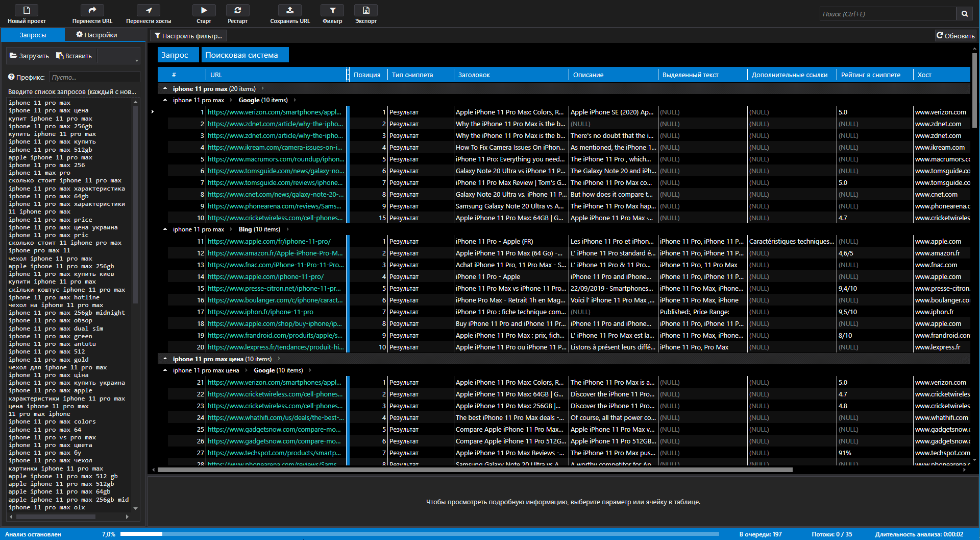Sort by the URL column header
Image resolution: width=980 pixels, height=540 pixels.
pos(277,75)
